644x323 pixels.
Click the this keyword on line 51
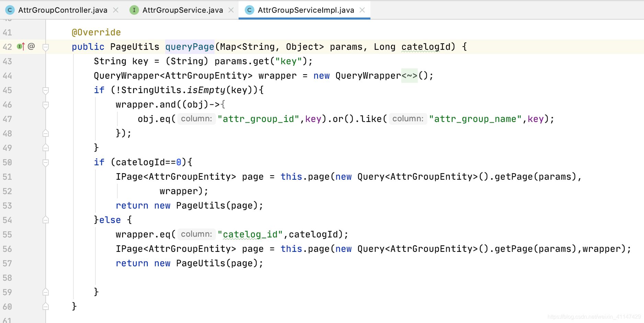tap(291, 177)
